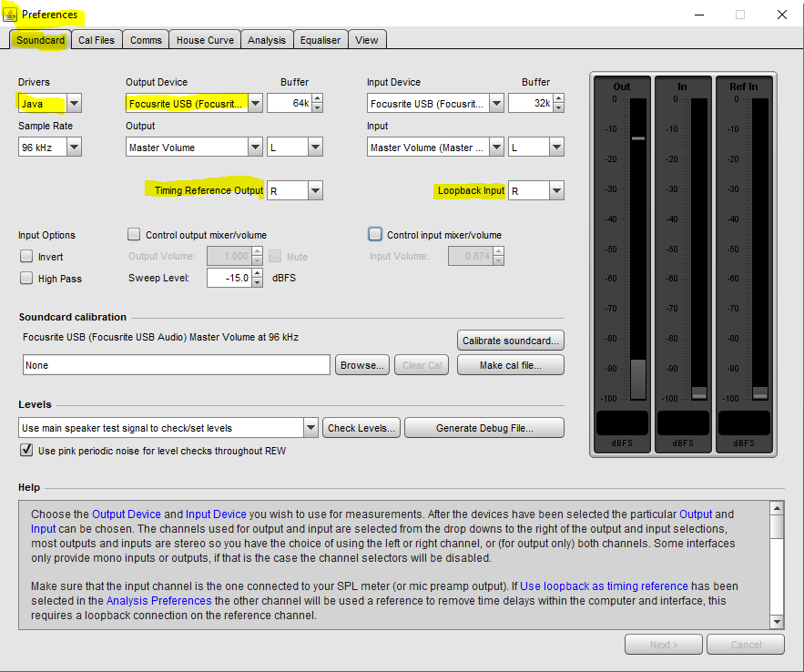
Task: Decrease the input buffer 32k value
Action: point(559,108)
